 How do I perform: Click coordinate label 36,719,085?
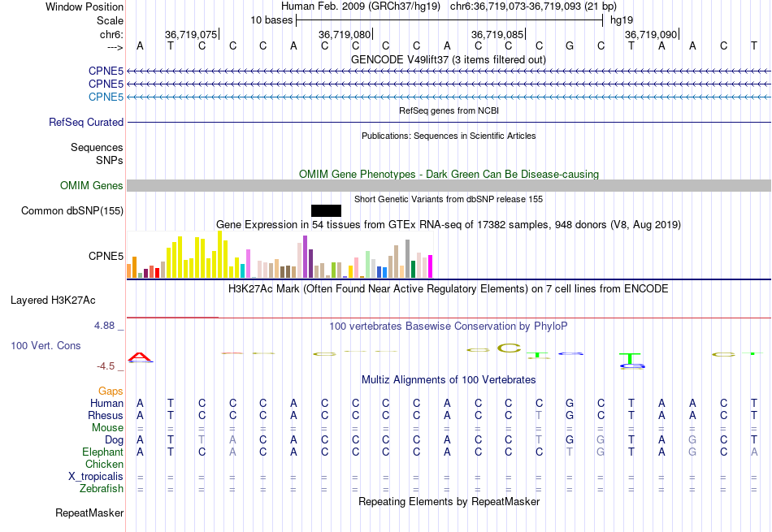pos(497,34)
